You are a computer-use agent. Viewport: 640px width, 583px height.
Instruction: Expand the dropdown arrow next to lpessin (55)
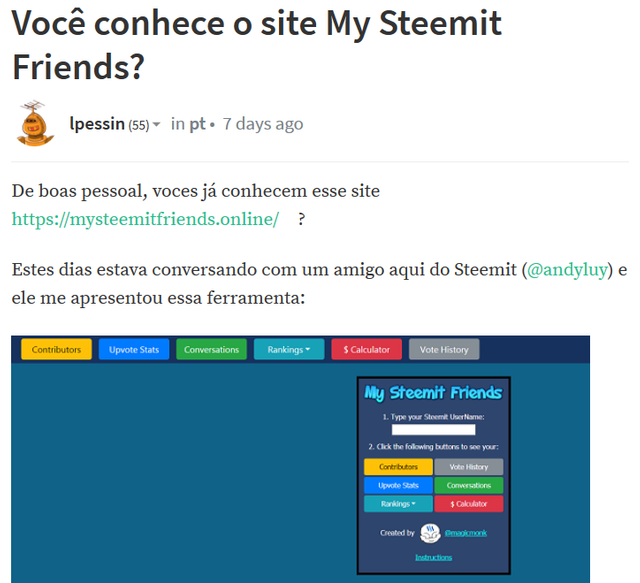(156, 124)
